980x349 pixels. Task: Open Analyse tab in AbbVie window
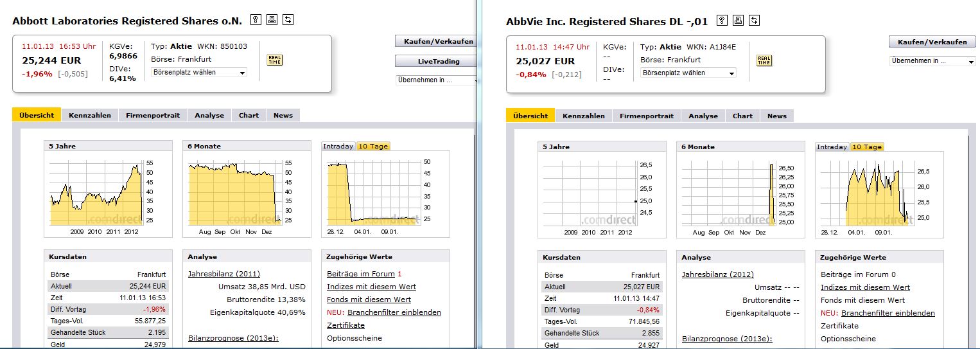[x=703, y=116]
